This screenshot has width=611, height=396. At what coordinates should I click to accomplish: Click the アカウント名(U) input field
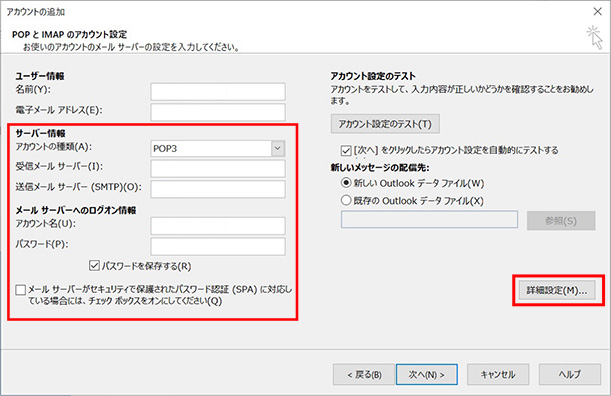pos(218,226)
